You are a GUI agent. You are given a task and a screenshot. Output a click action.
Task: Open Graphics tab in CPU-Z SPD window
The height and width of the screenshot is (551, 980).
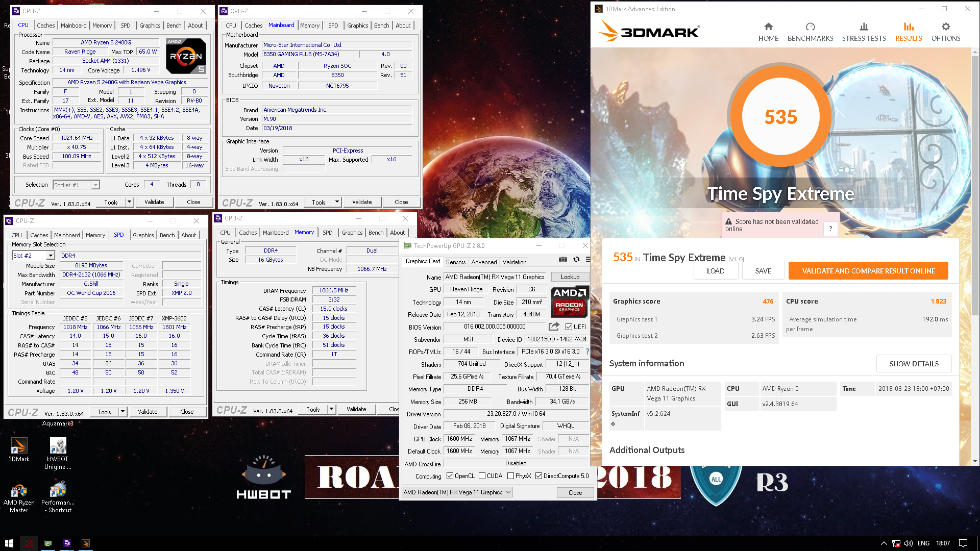143,235
